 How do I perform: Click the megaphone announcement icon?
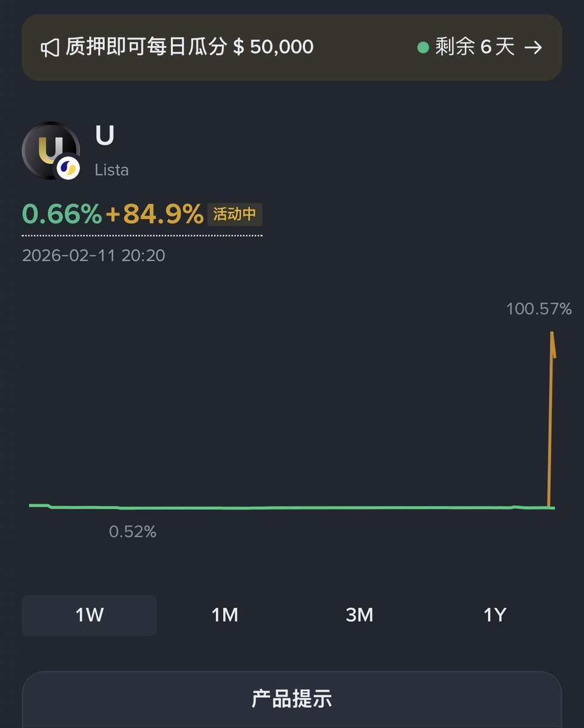[x=50, y=47]
